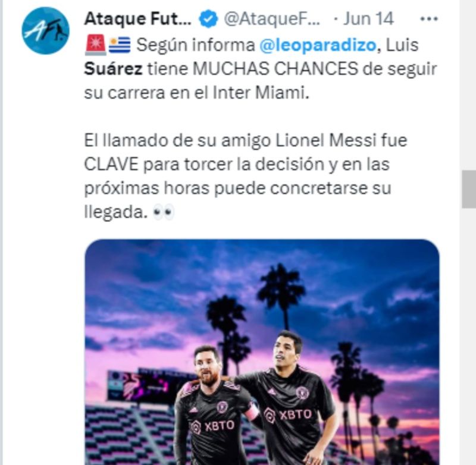Screen dimensions: 476x465
Task: Open the tweet's three-dot more menu
Action: coord(428,19)
